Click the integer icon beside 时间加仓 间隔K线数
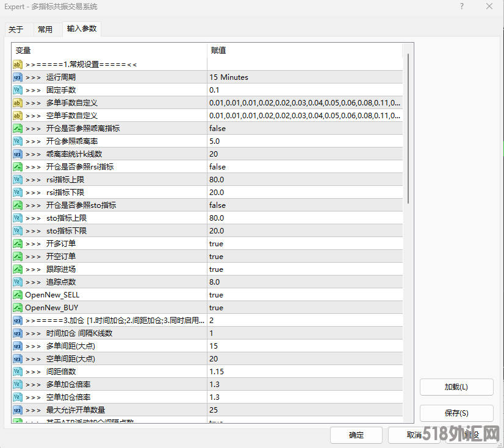504x448 pixels. pos(17,333)
